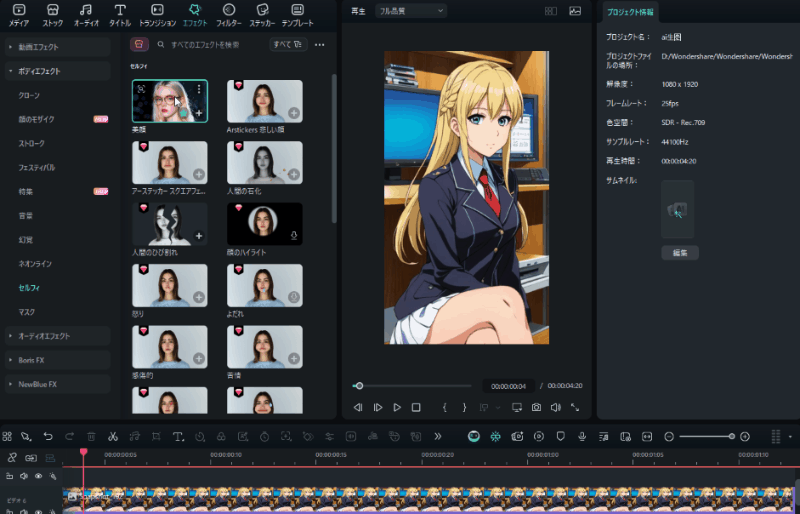Click the undo arrow in timeline toolbar
The image size is (800, 514).
tap(48, 436)
